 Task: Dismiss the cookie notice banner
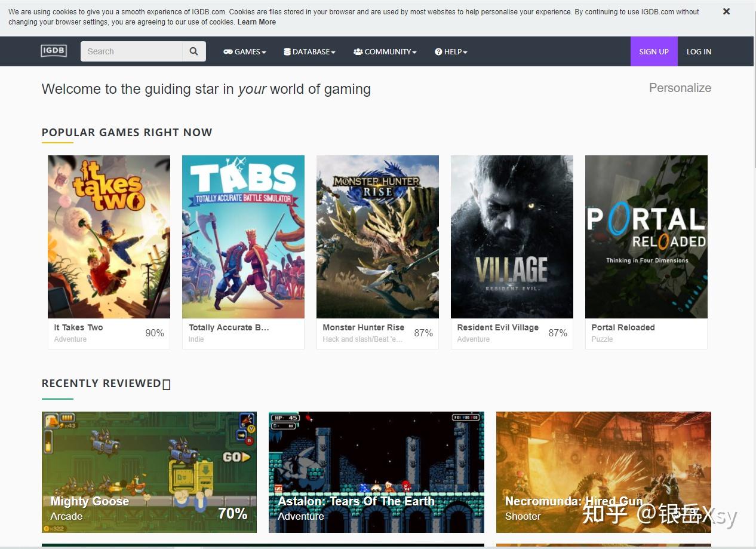pyautogui.click(x=726, y=11)
